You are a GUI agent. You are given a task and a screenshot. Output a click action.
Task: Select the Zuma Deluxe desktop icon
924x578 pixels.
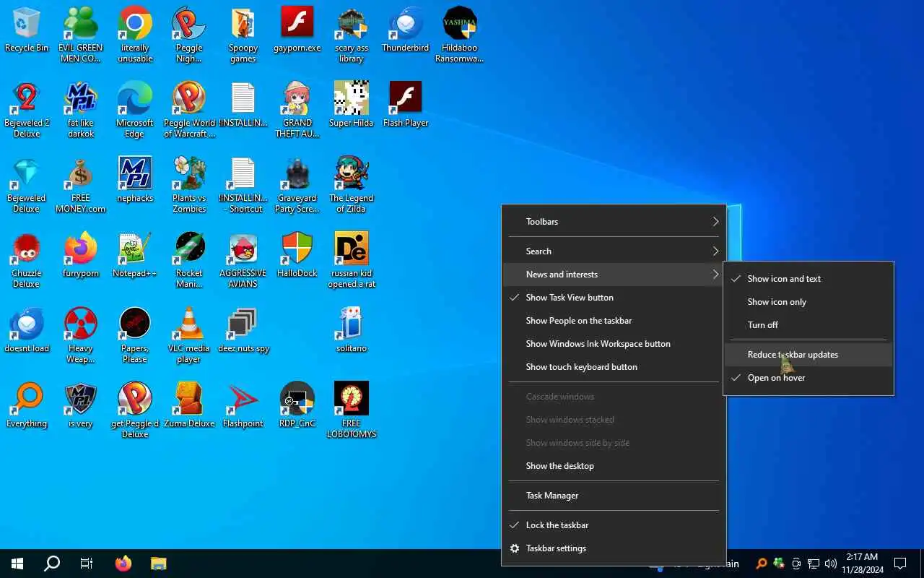tap(189, 405)
